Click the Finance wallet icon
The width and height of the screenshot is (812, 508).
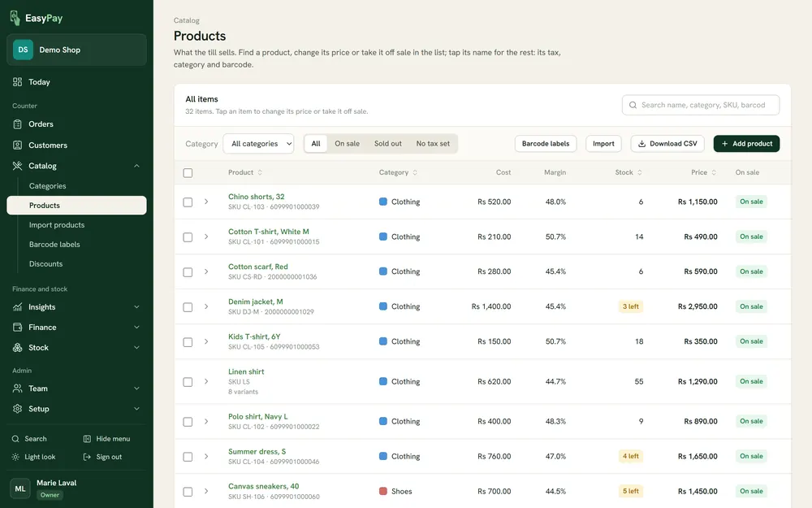coord(18,327)
